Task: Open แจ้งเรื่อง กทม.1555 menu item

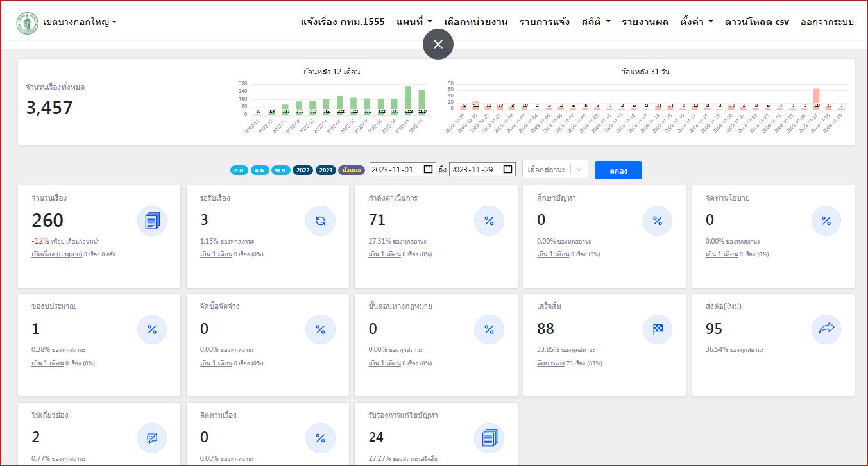Action: click(343, 22)
